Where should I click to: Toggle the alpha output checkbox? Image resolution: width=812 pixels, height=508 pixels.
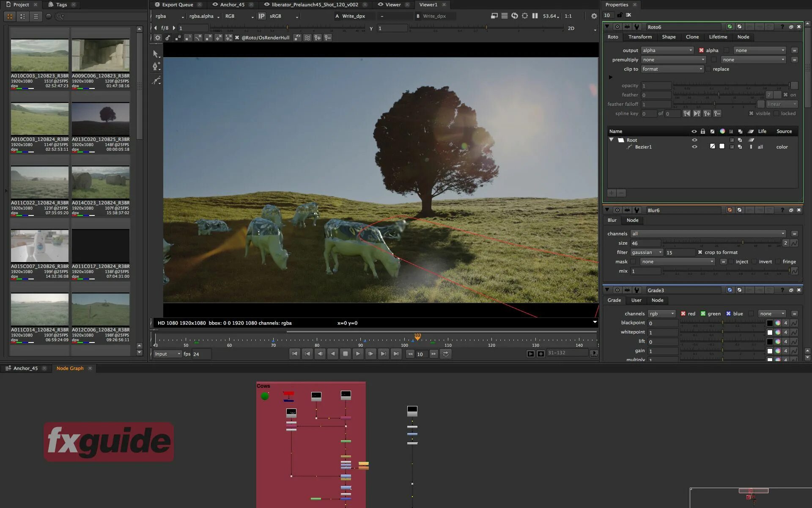point(701,50)
